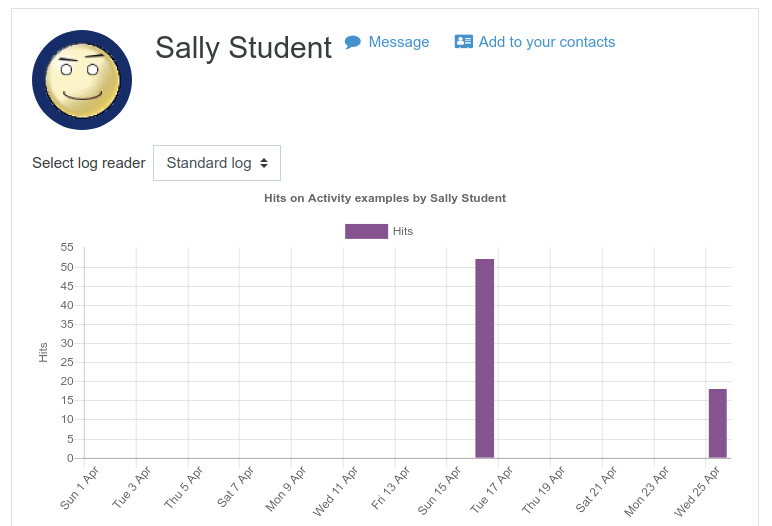
Task: Click the Select log reader label
Action: [89, 163]
